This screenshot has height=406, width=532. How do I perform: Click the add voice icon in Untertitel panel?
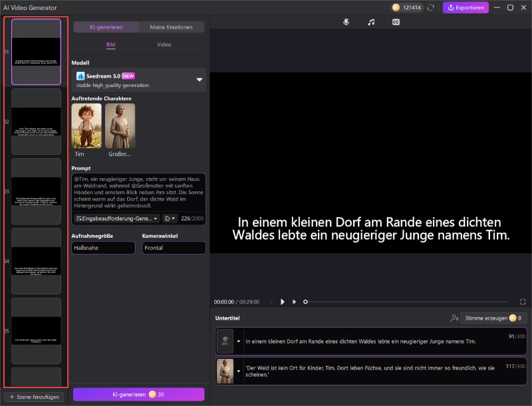(454, 318)
